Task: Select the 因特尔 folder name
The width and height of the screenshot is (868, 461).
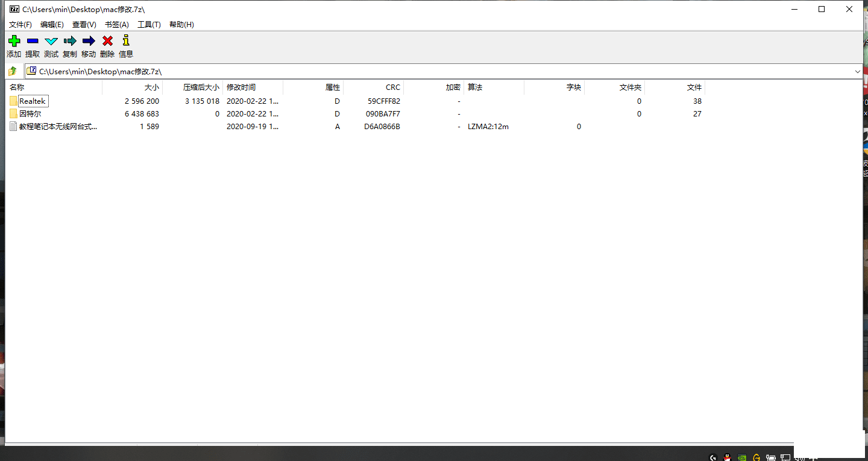Action: pyautogui.click(x=30, y=114)
